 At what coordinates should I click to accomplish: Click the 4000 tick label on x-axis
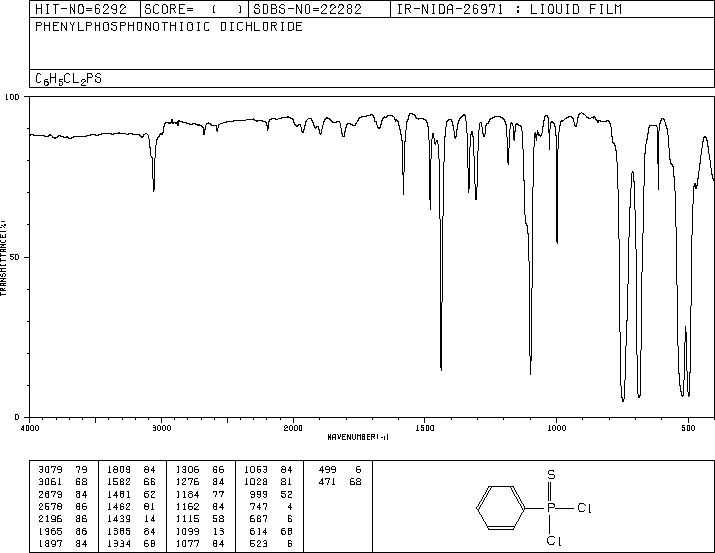pyautogui.click(x=30, y=428)
